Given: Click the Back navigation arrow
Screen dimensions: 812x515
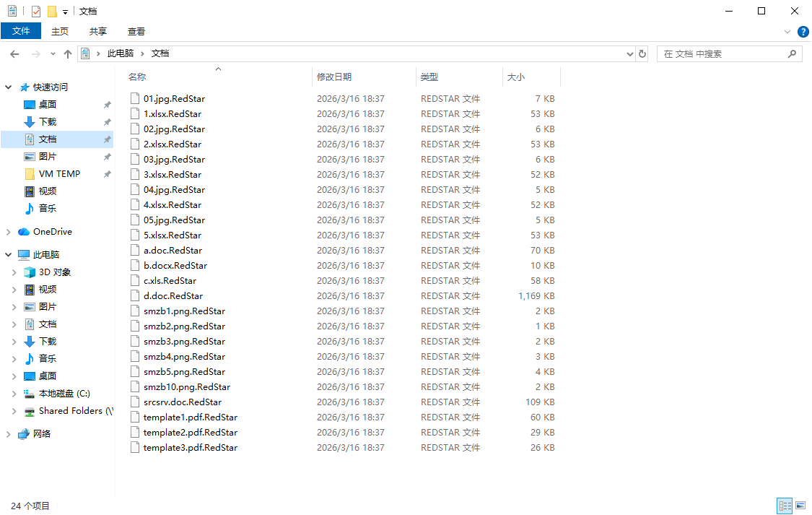Looking at the screenshot, I should pyautogui.click(x=14, y=54).
